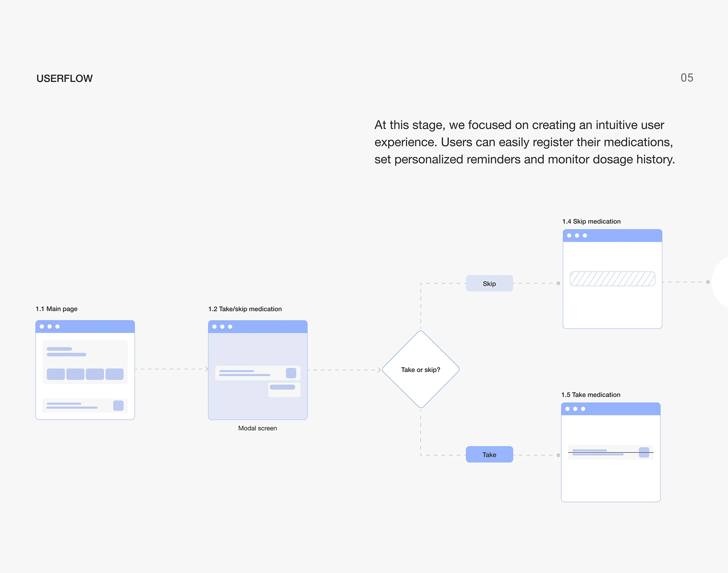The width and height of the screenshot is (728, 573).
Task: Click the Skip button in flowchart
Action: pyautogui.click(x=489, y=283)
